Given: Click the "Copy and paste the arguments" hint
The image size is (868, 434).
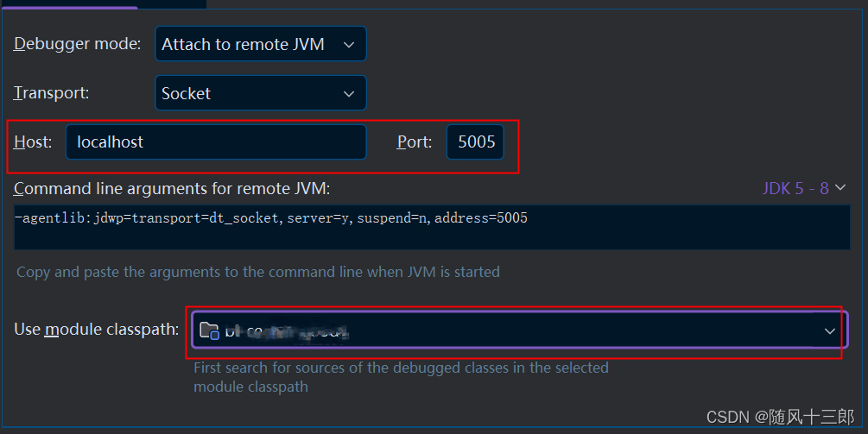Looking at the screenshot, I should [258, 272].
